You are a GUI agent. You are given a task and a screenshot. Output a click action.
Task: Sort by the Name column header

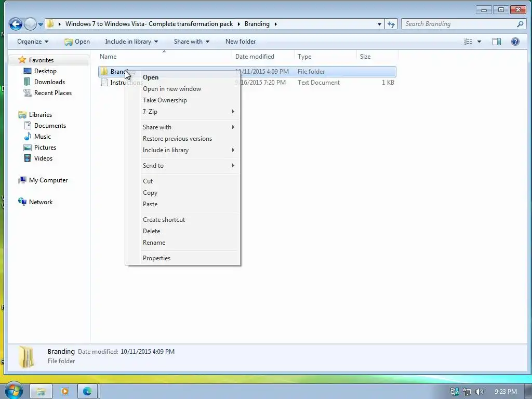tap(165, 57)
